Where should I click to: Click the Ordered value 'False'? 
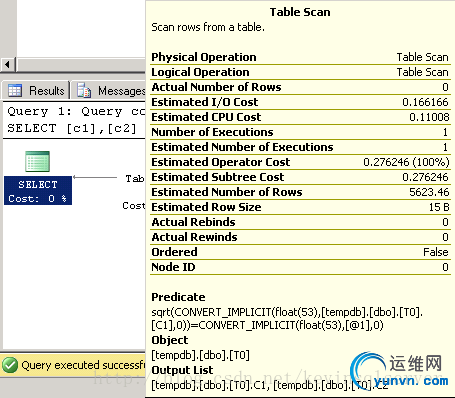tap(436, 252)
